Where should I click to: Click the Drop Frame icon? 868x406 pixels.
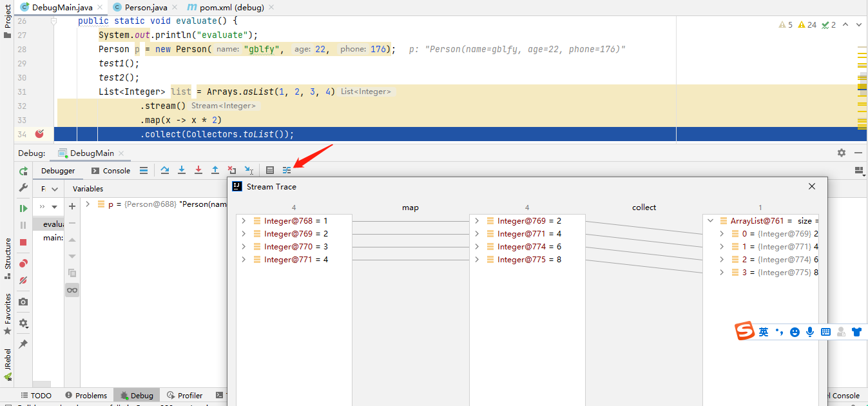pyautogui.click(x=232, y=170)
